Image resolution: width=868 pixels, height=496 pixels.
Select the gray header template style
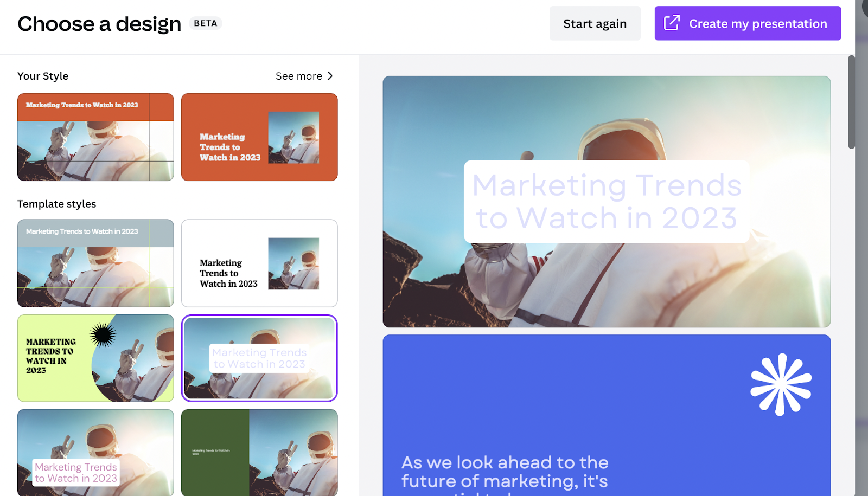coord(95,263)
